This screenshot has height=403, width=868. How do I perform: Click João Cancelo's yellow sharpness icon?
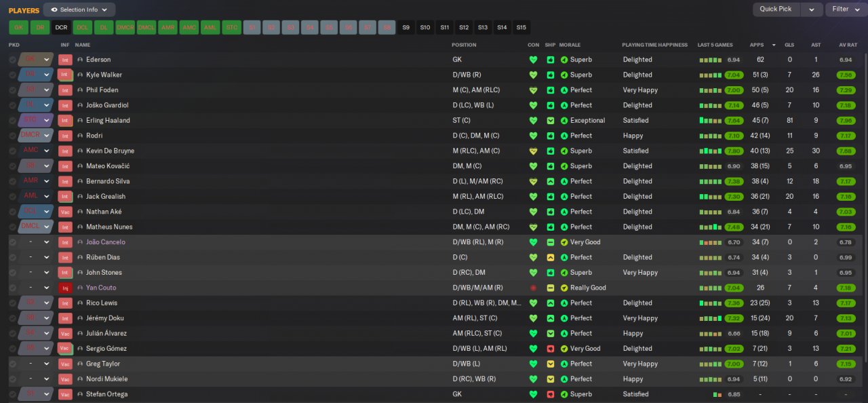tap(551, 242)
